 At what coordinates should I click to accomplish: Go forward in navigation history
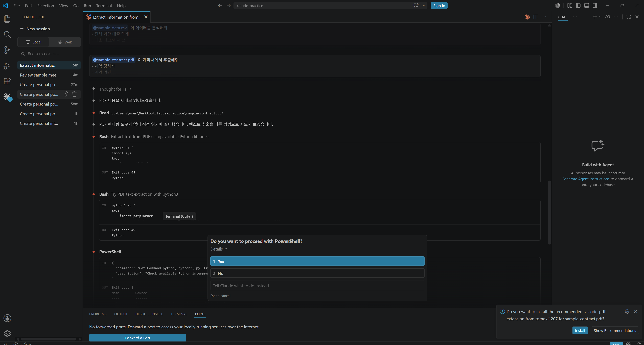pyautogui.click(x=228, y=6)
